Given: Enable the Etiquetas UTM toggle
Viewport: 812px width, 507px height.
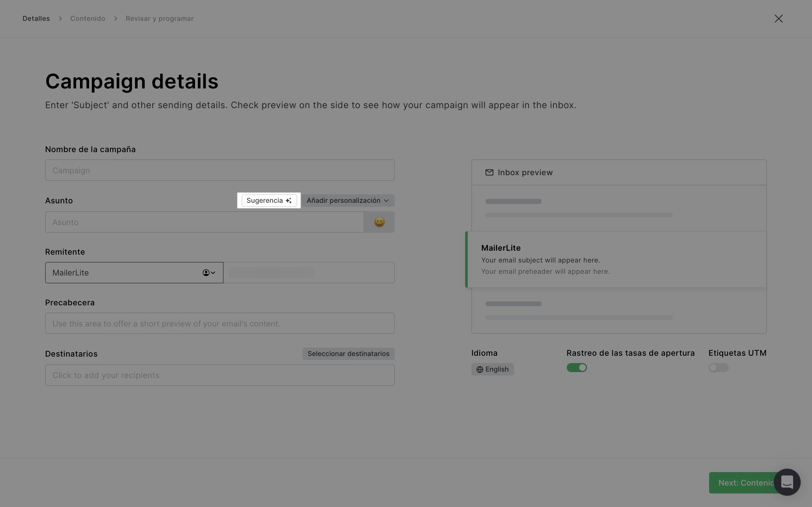Looking at the screenshot, I should pos(718,368).
